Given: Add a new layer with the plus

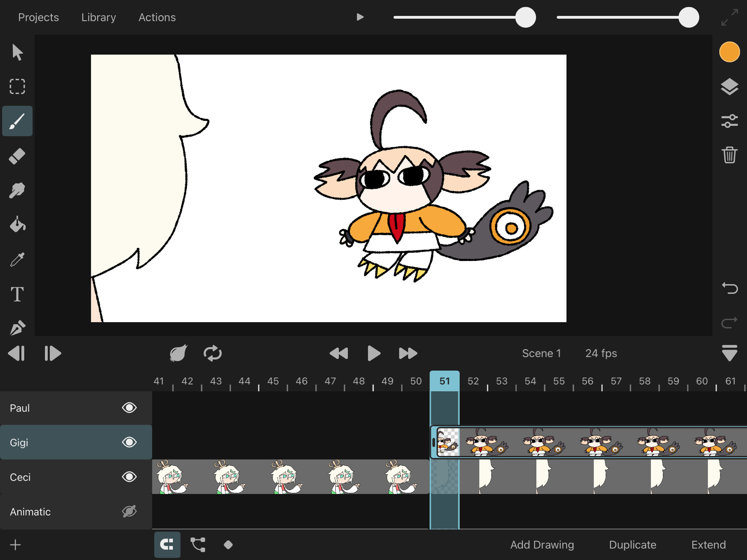Looking at the screenshot, I should [x=15, y=545].
